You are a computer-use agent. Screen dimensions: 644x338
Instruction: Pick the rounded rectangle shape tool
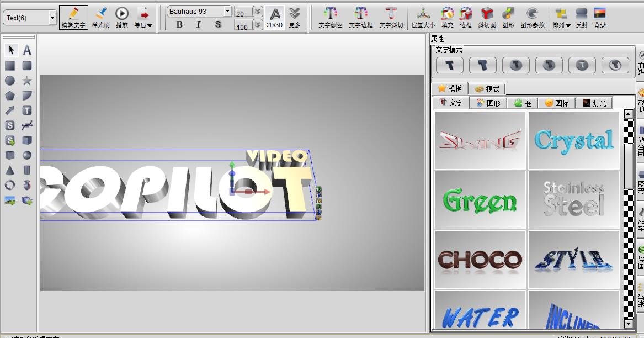click(x=27, y=66)
